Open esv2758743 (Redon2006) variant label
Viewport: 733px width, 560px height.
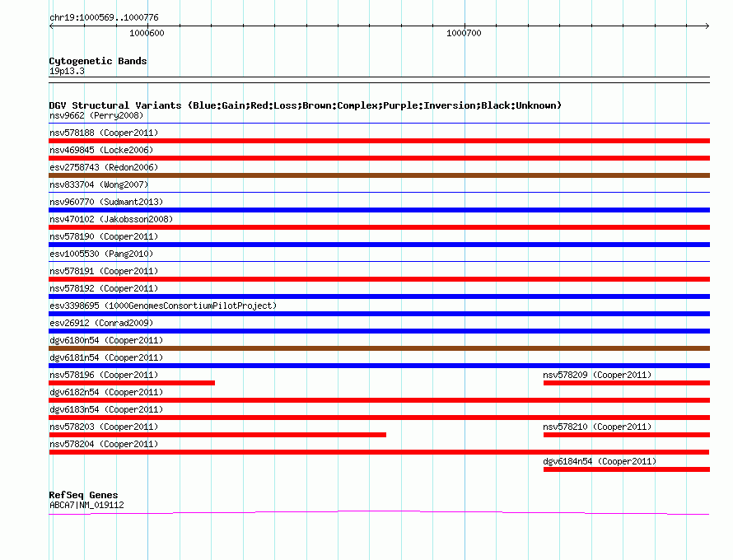[x=104, y=167]
